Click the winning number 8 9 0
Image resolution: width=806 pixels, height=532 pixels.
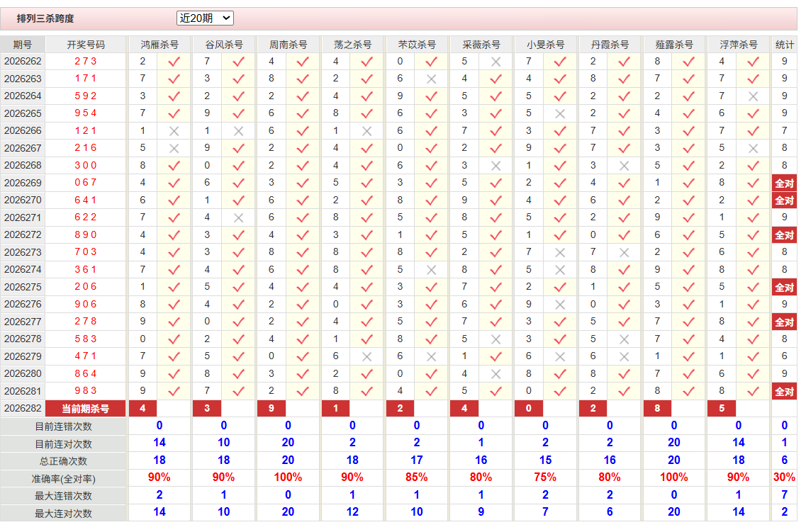85,235
